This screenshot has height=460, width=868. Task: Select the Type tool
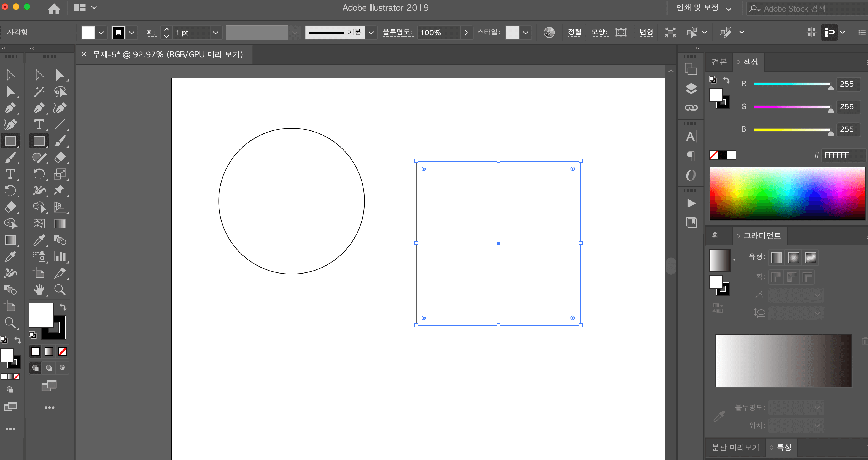[x=39, y=124]
